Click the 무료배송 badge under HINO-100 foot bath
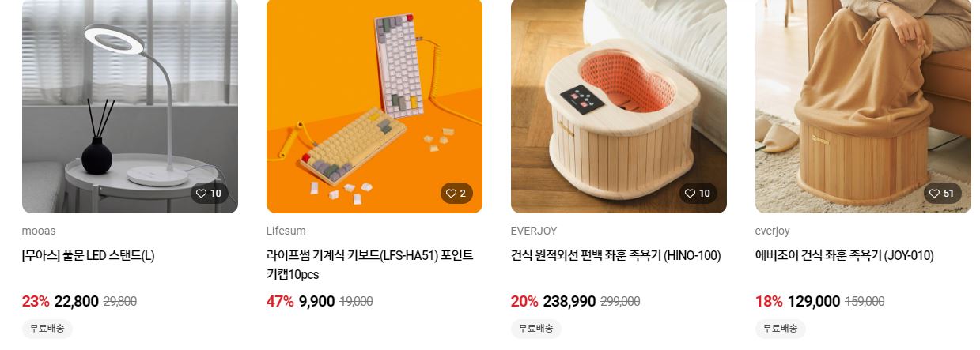The height and width of the screenshot is (350, 980). pyautogui.click(x=536, y=329)
